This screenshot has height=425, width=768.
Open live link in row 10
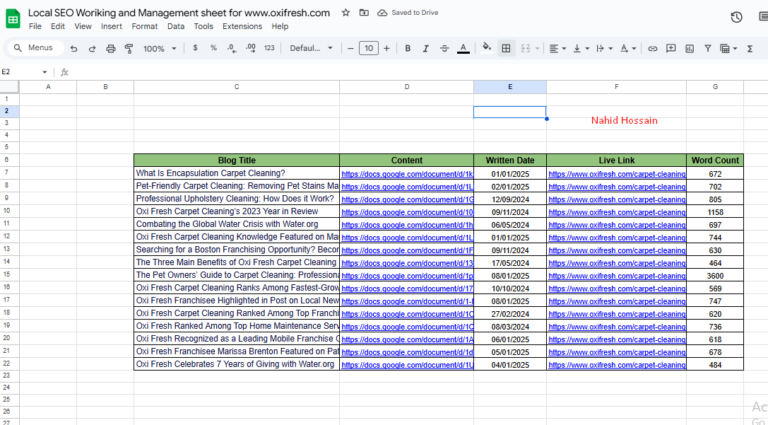617,212
